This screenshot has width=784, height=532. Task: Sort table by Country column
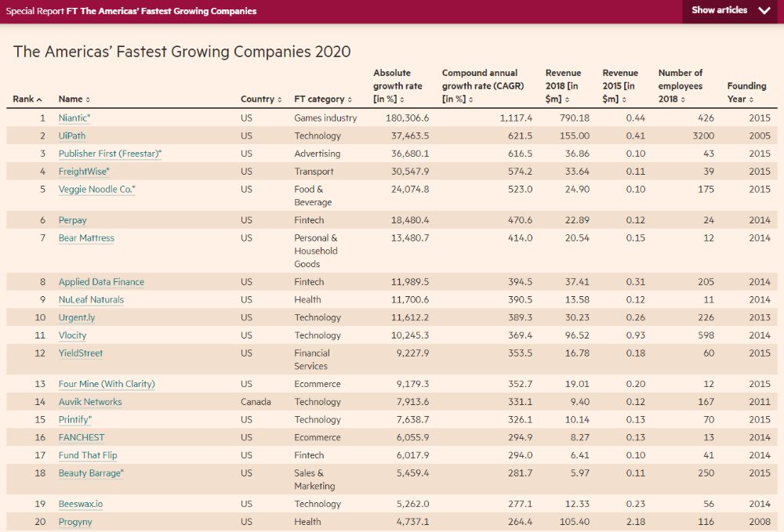tap(261, 99)
